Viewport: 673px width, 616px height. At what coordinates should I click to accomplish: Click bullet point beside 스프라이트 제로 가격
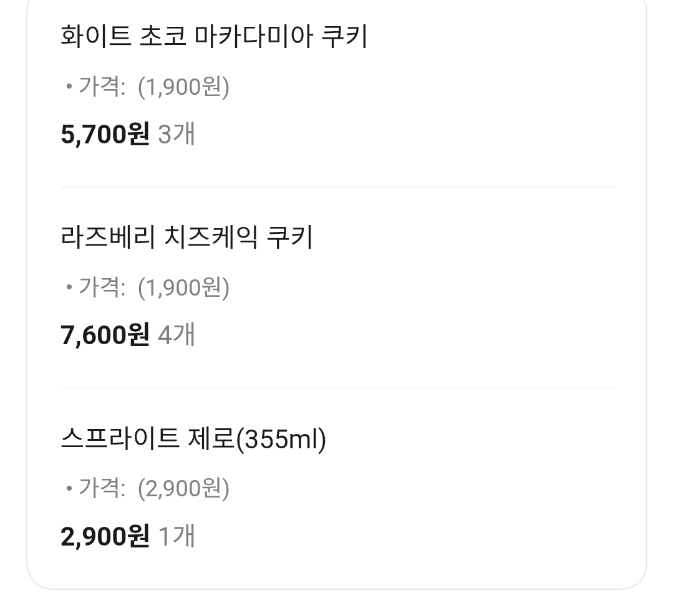pos(69,489)
